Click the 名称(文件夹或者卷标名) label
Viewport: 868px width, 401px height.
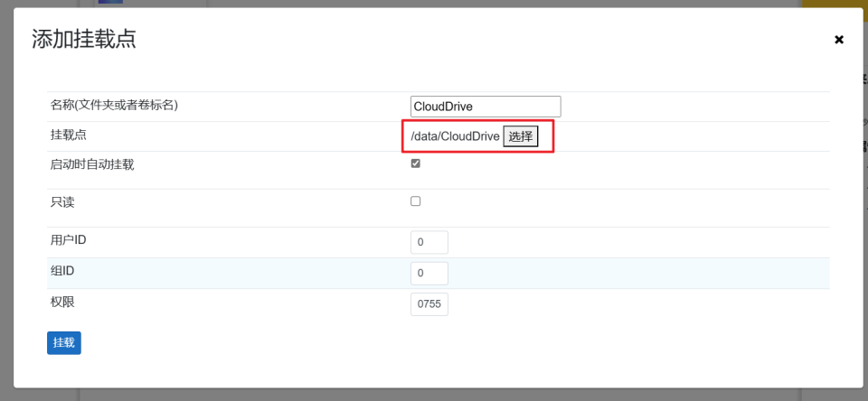[x=114, y=105]
